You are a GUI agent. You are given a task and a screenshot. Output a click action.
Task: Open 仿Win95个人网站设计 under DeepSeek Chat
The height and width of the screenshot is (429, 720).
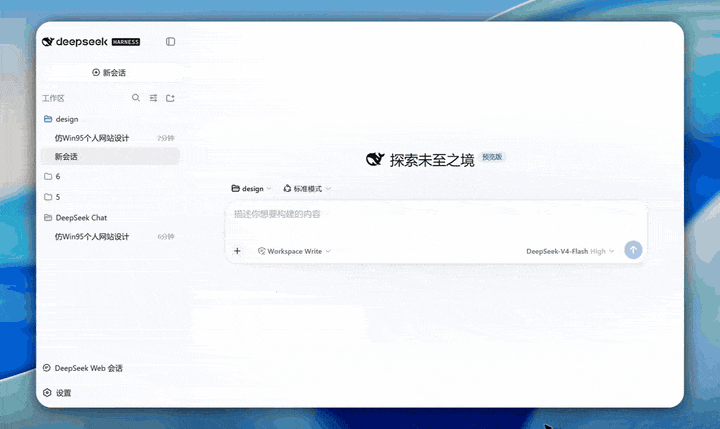point(92,237)
